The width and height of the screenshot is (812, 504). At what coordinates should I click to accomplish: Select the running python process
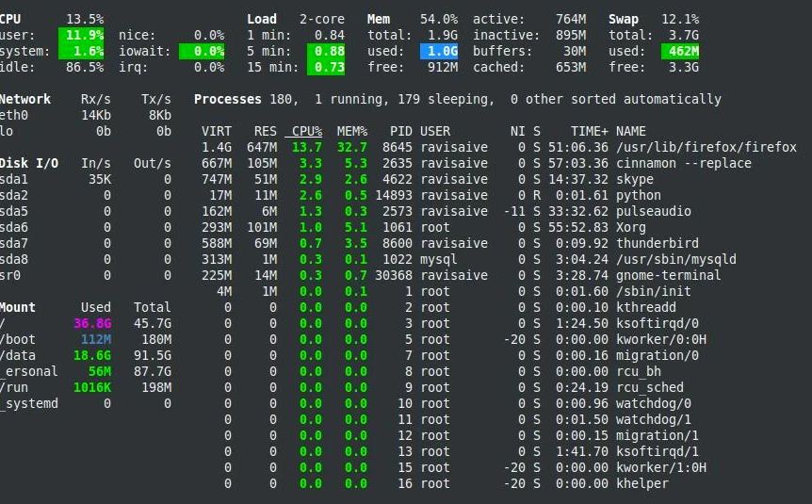tap(498, 195)
